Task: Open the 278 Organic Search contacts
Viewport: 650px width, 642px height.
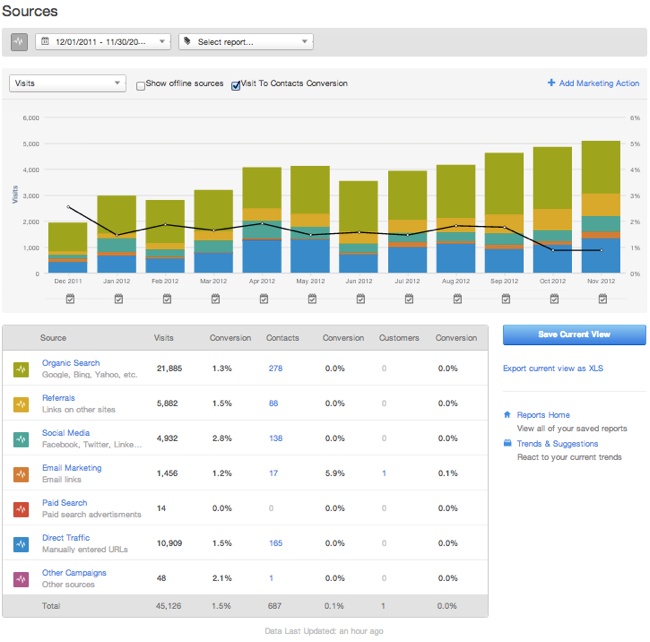Action: pos(275,369)
